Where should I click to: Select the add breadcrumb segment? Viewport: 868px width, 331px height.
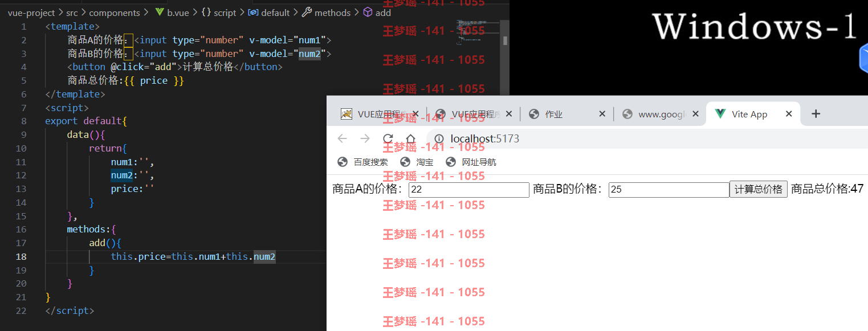coord(383,13)
